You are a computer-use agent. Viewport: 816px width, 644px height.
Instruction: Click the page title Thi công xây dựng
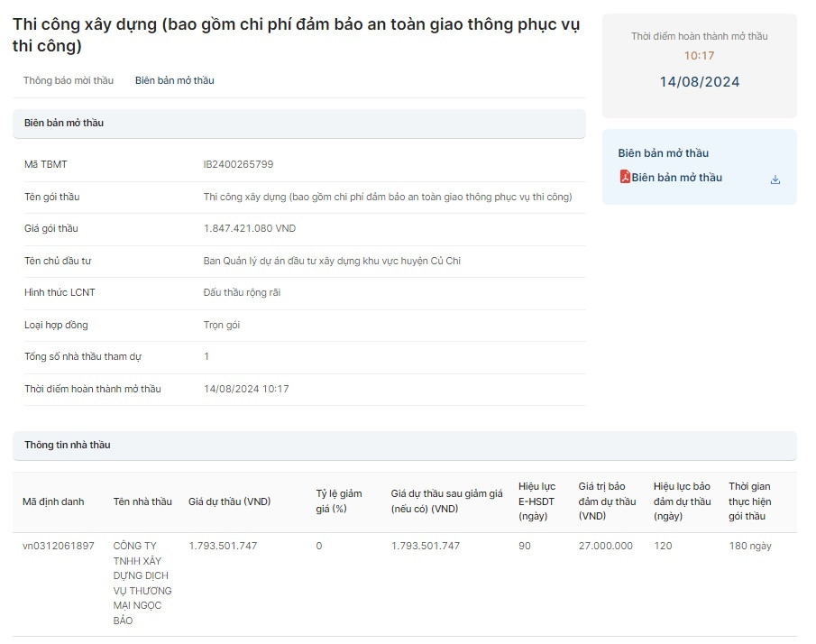(296, 34)
